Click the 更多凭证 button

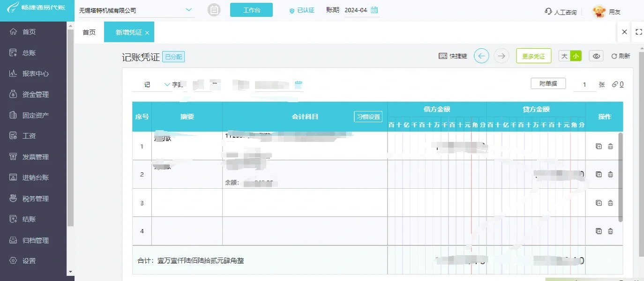[533, 55]
